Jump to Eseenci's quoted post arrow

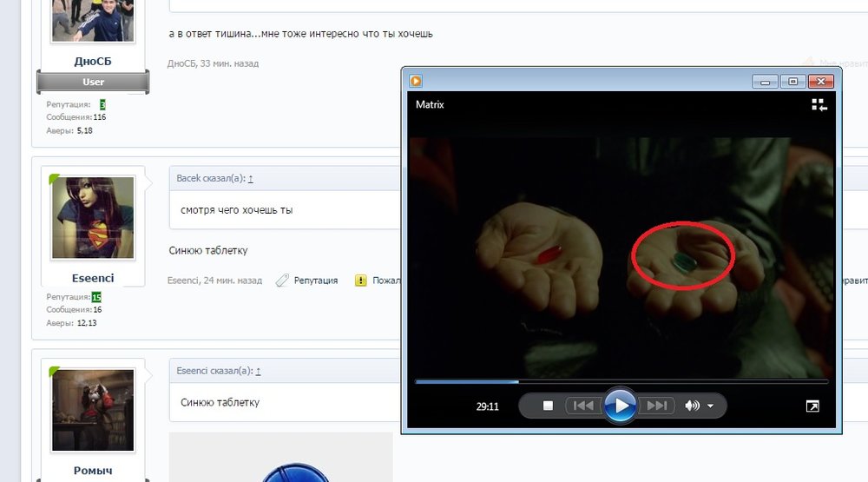pos(258,370)
